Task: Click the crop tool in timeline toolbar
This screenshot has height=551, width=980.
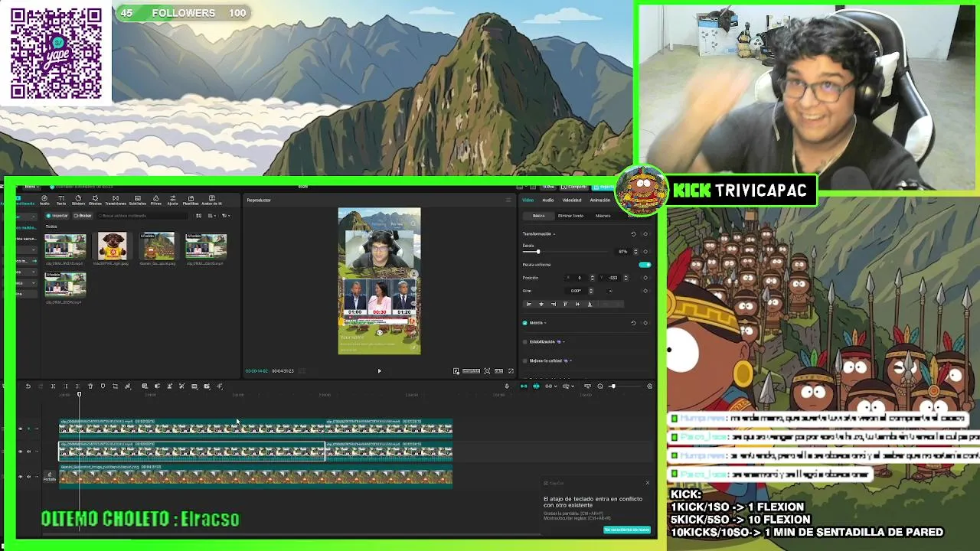Action: 115,386
